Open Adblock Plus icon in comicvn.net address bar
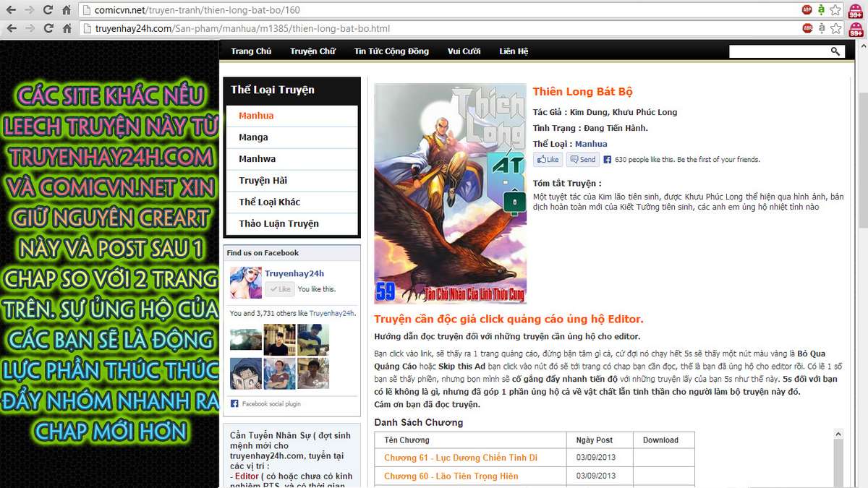 807,10
